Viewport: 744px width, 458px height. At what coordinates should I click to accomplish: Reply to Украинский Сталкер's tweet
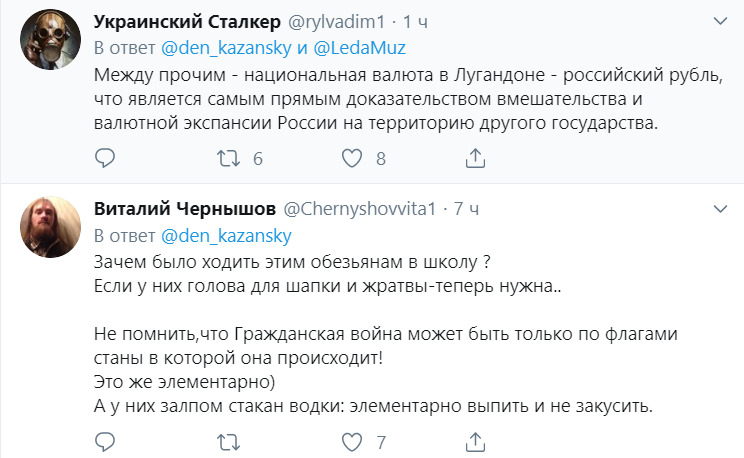[x=105, y=158]
